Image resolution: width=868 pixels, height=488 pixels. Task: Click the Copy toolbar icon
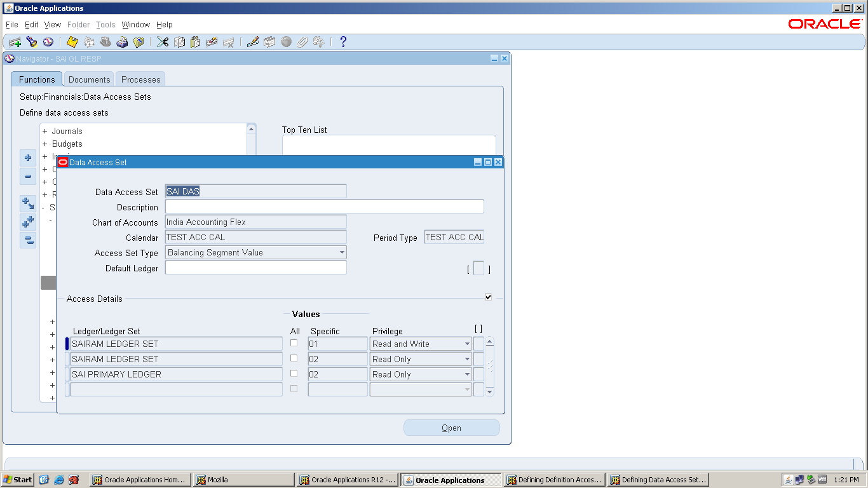(x=179, y=42)
